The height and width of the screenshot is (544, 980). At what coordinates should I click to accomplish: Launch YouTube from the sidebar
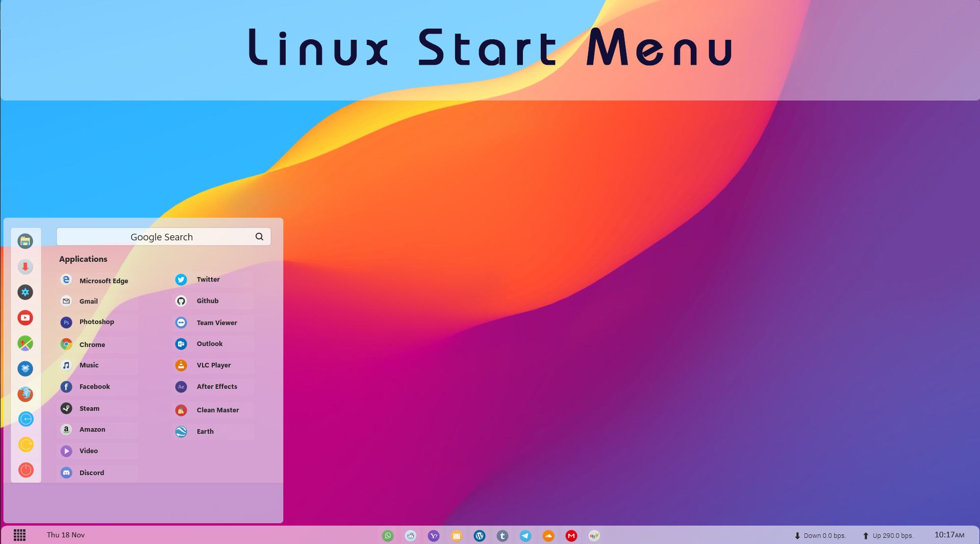26,317
